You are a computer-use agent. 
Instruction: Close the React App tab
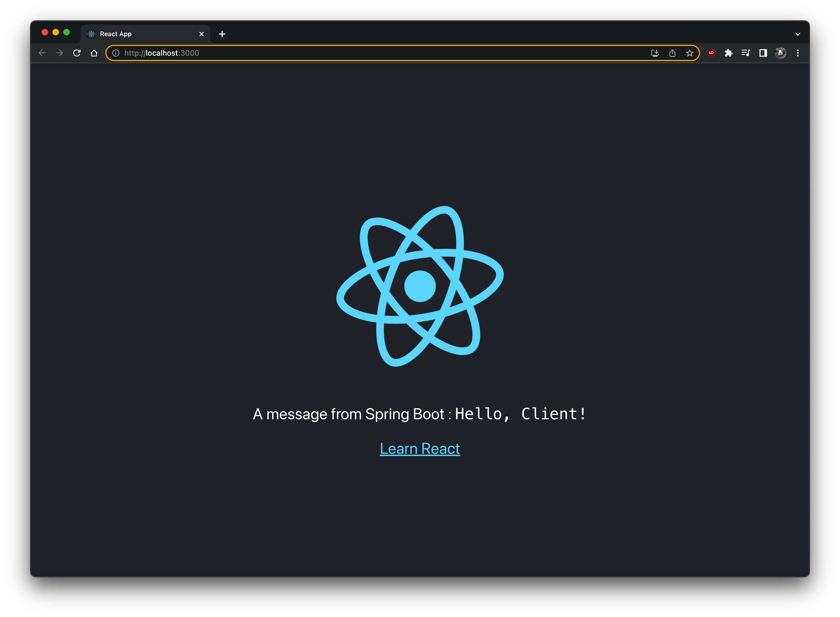click(201, 34)
